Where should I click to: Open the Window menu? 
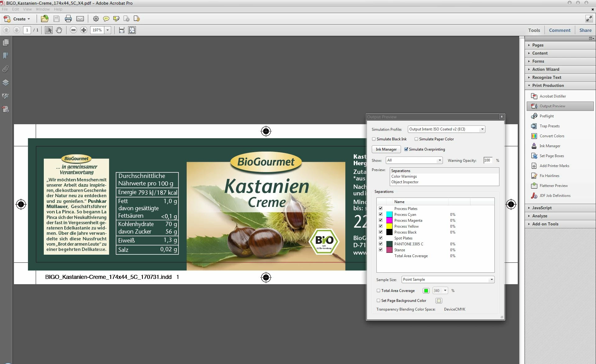(43, 9)
